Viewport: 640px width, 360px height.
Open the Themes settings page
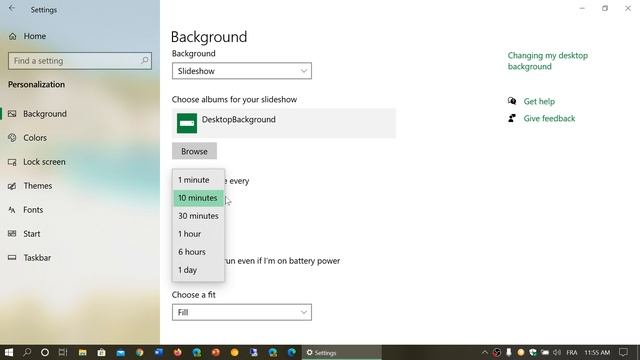38,186
